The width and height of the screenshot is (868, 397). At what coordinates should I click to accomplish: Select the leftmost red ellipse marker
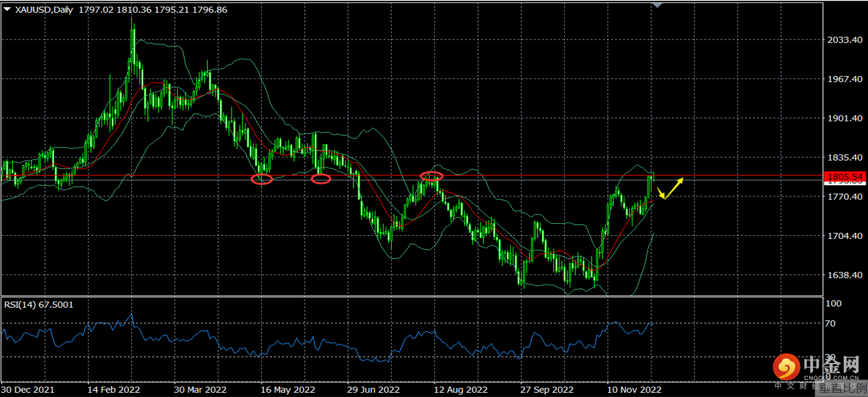click(x=262, y=179)
